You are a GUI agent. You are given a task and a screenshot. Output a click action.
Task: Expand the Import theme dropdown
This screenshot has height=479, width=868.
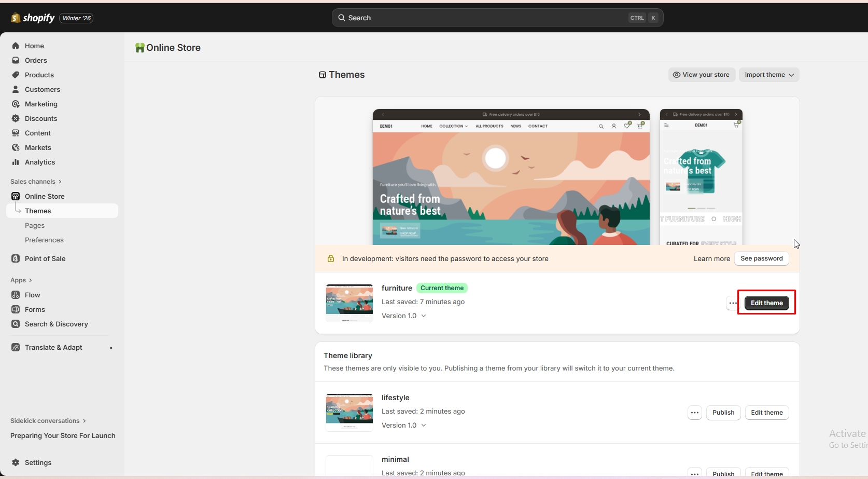pos(769,75)
